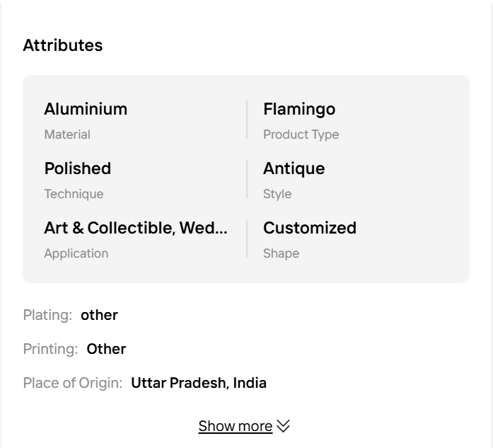Click truncated Art & Collectible application text
493x448 pixels.
click(136, 228)
